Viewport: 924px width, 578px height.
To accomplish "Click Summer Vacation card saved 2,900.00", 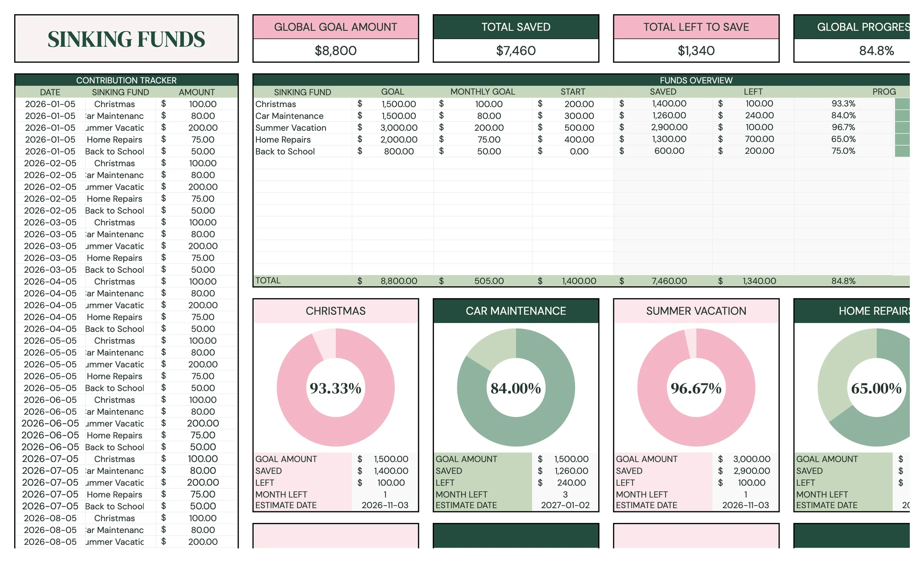I will point(752,471).
